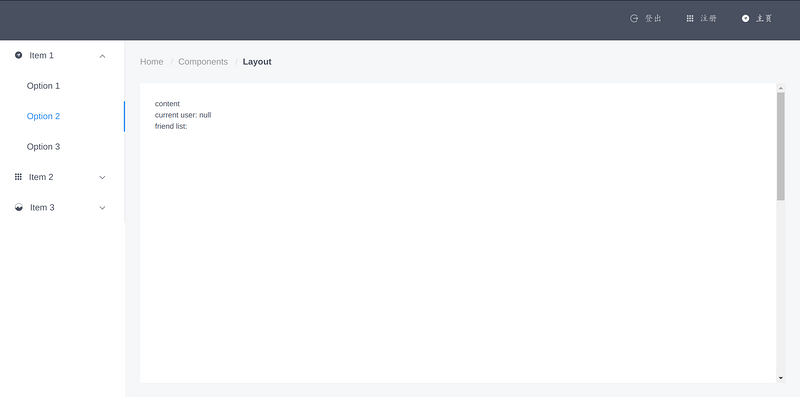Click the Layout breadcrumb item
The width and height of the screenshot is (800, 397).
[257, 62]
